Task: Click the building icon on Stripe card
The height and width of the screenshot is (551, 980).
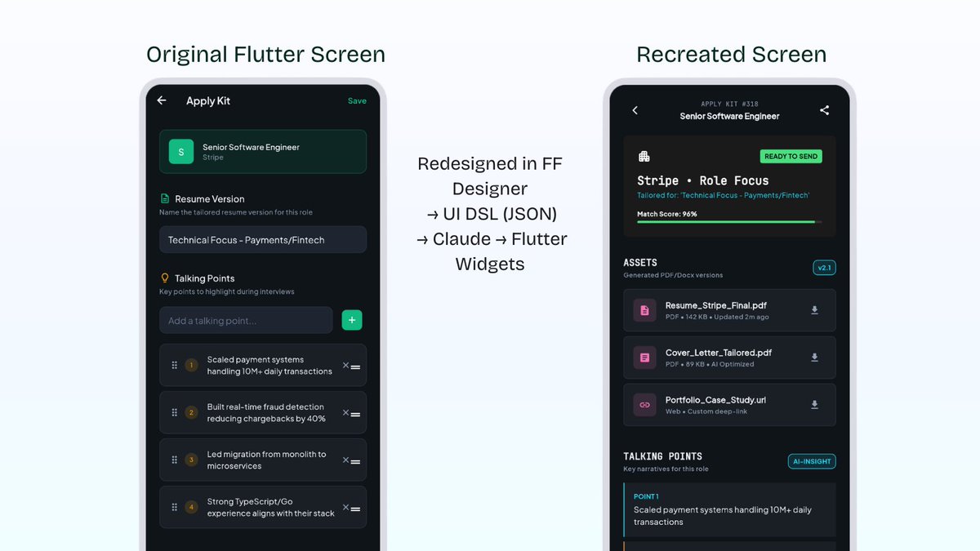Action: [x=644, y=156]
